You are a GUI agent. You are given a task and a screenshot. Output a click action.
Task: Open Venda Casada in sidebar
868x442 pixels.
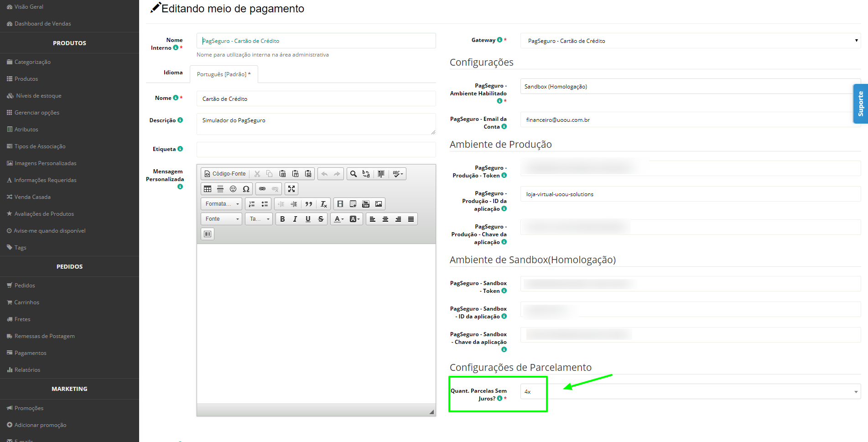pyautogui.click(x=32, y=197)
